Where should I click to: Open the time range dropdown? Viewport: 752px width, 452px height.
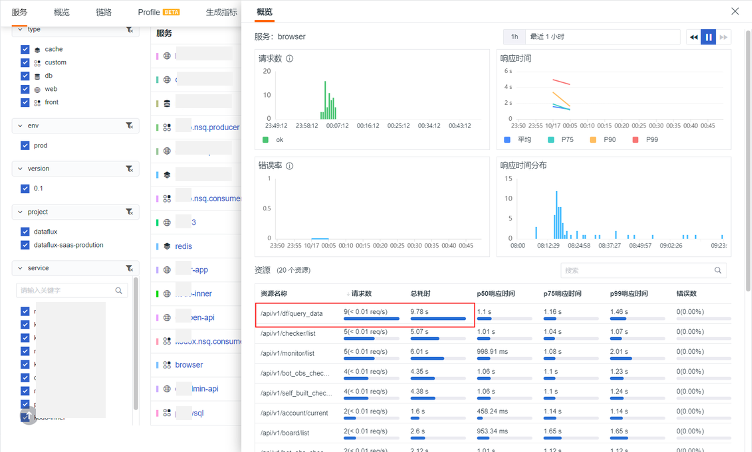click(603, 37)
